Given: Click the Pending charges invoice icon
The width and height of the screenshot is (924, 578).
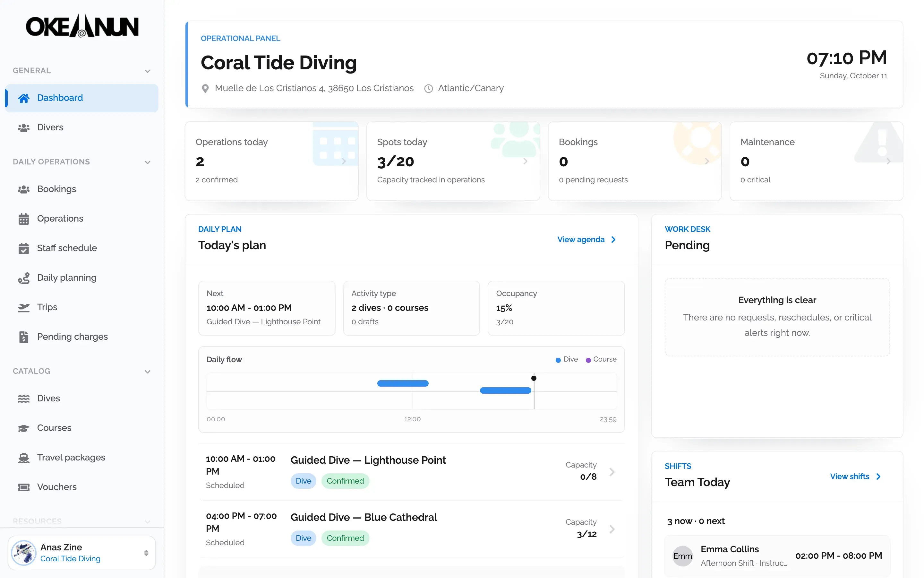Looking at the screenshot, I should pyautogui.click(x=24, y=337).
